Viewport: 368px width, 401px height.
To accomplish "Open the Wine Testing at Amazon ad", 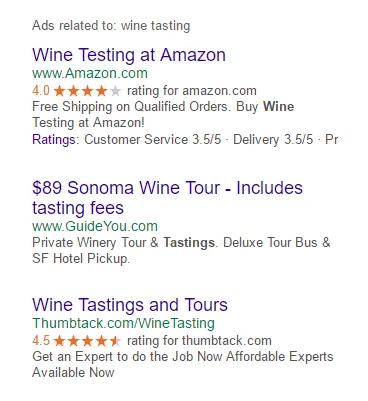I will point(129,55).
